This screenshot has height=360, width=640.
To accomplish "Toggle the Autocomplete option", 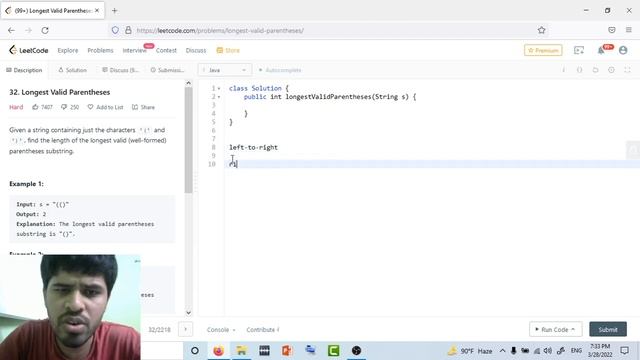I will (280, 70).
